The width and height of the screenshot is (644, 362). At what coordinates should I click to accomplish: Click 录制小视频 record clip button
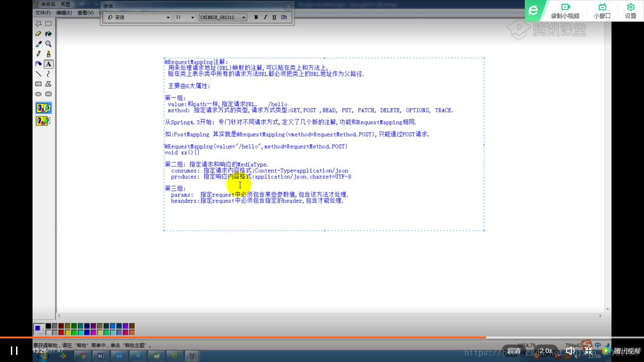(x=565, y=11)
